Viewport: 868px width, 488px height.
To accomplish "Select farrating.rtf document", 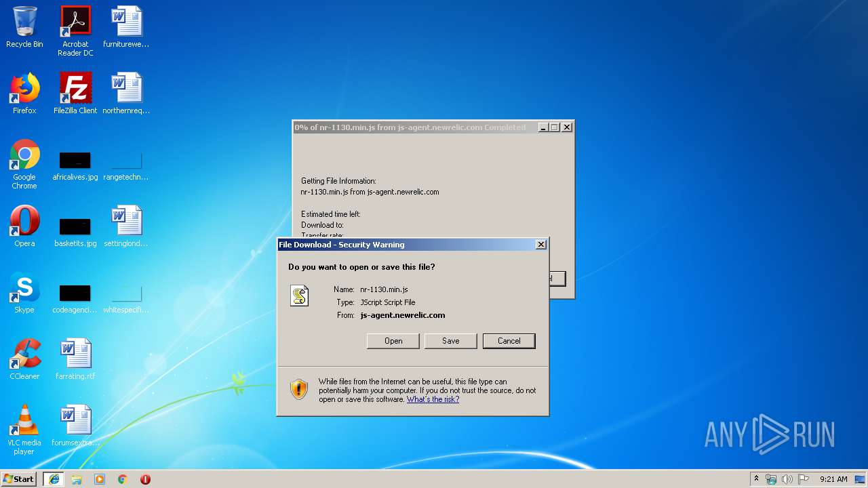I will (75, 359).
